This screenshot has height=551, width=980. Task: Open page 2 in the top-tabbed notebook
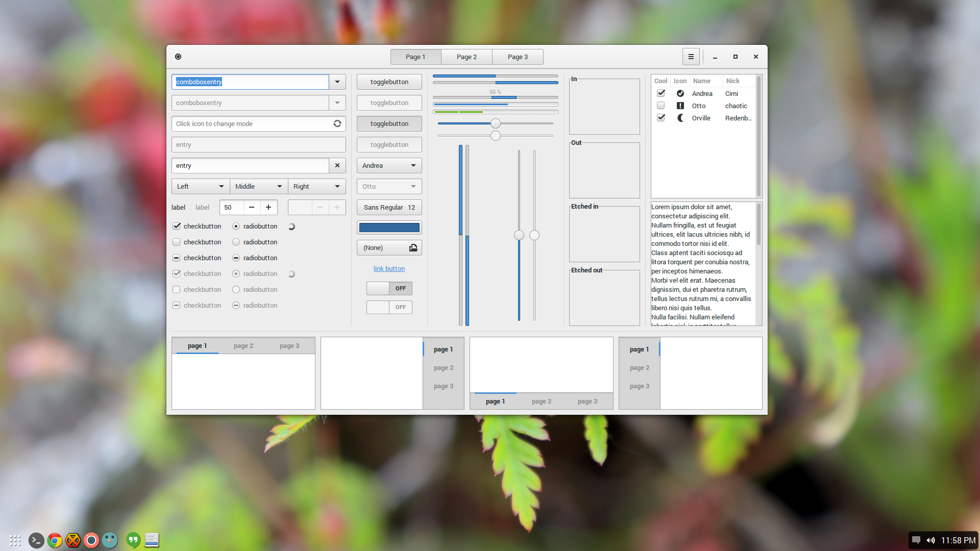pos(243,345)
